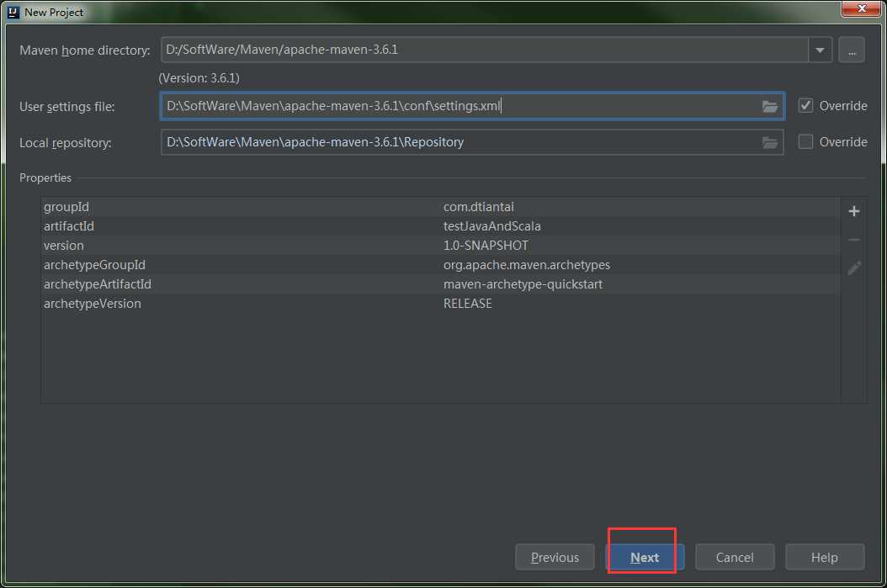The image size is (887, 588).
Task: Click the Properties section label
Action: [45, 177]
